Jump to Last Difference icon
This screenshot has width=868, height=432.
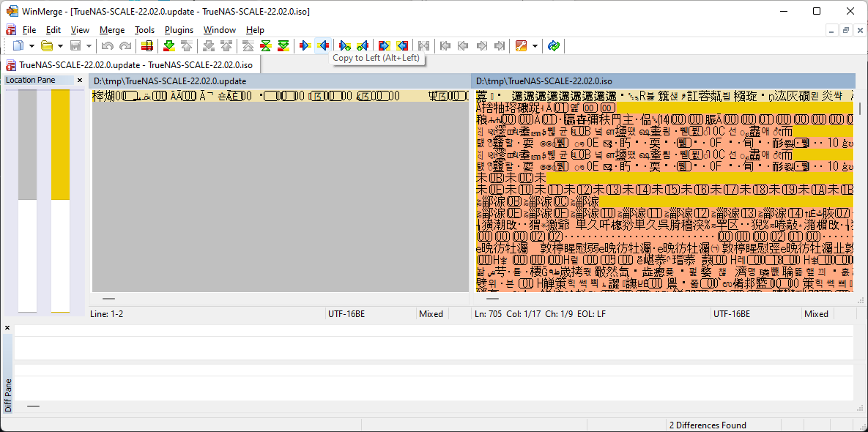click(x=283, y=46)
